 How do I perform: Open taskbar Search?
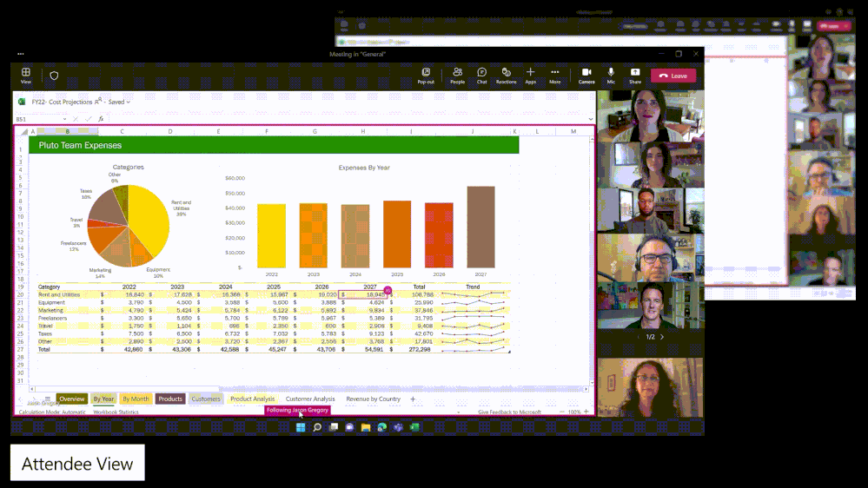pyautogui.click(x=317, y=427)
